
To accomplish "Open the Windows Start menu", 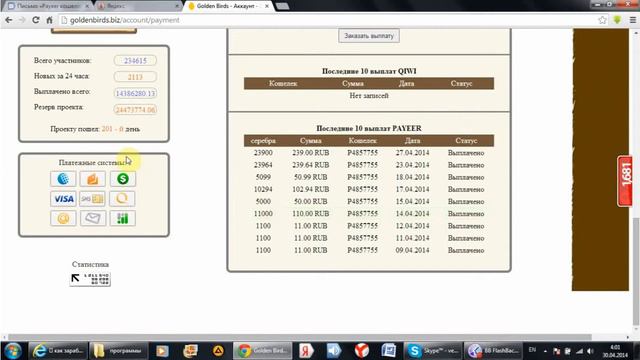I will coord(13,351).
